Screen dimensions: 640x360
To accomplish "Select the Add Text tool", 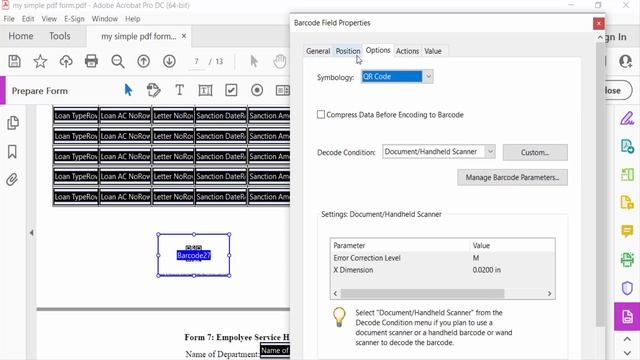I will 180,90.
